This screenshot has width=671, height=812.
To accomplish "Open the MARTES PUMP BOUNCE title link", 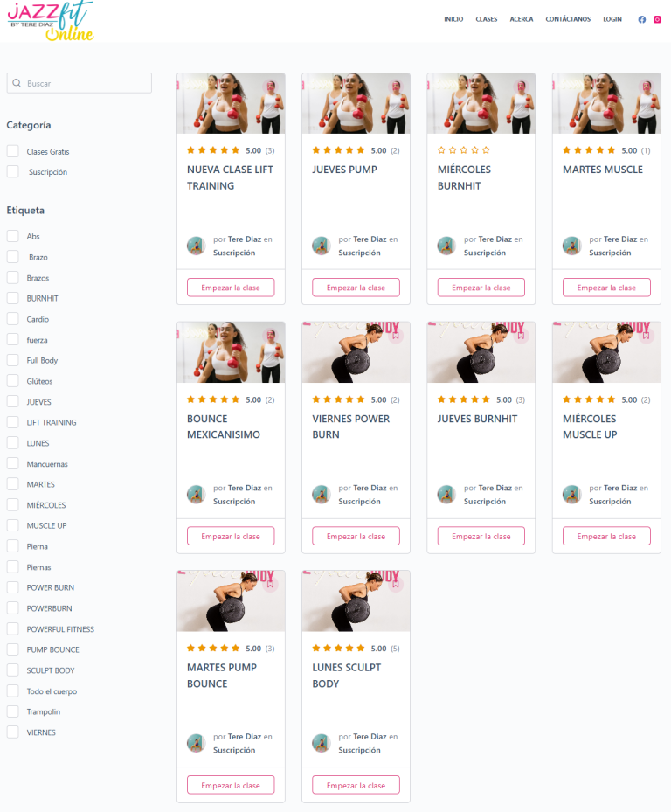I will coord(222,676).
